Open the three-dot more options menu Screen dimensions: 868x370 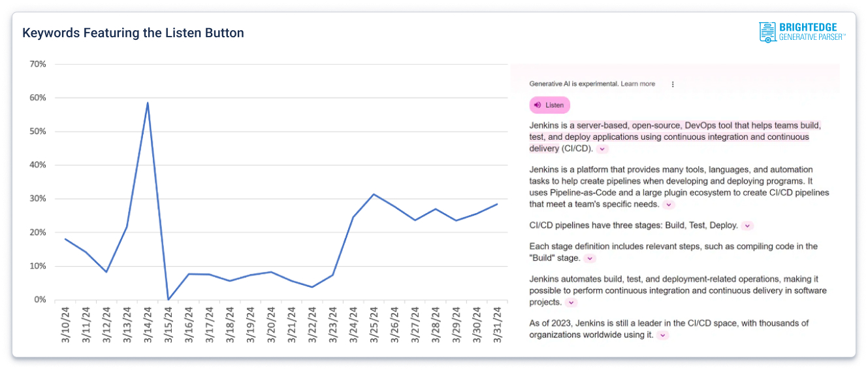tap(673, 84)
